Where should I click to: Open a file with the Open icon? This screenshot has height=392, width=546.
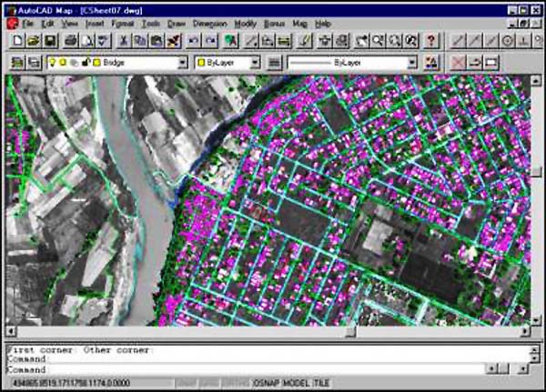click(33, 41)
